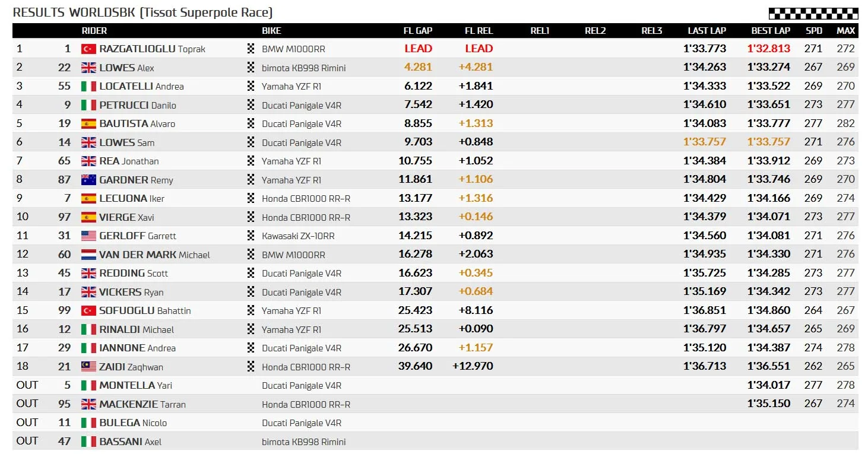Image resolution: width=868 pixels, height=454 pixels.
Task: Select the finish flag icon in Redding Scott's row
Action: click(x=251, y=273)
